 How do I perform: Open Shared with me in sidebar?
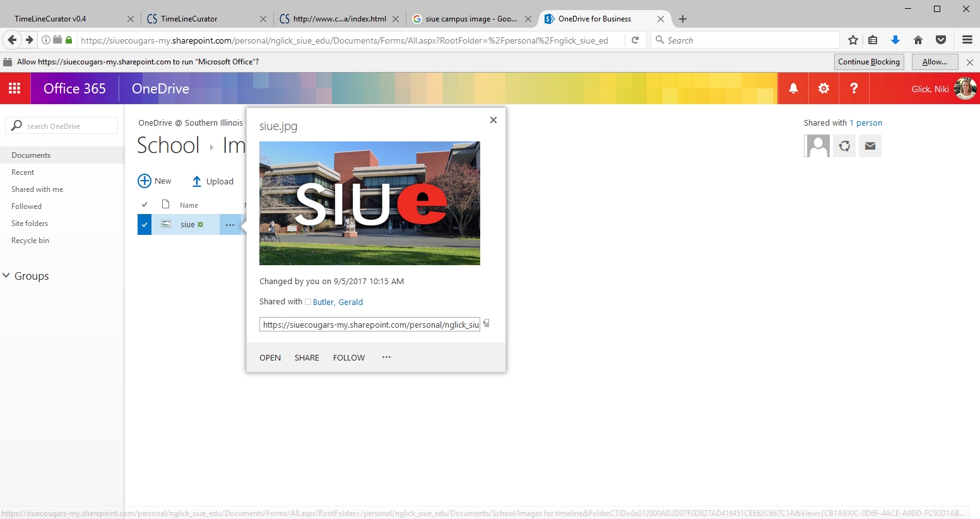click(x=37, y=189)
